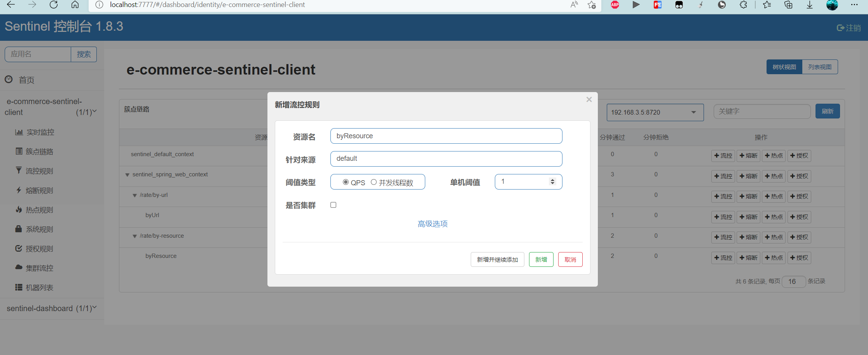Click the 注销 logout link

click(849, 28)
